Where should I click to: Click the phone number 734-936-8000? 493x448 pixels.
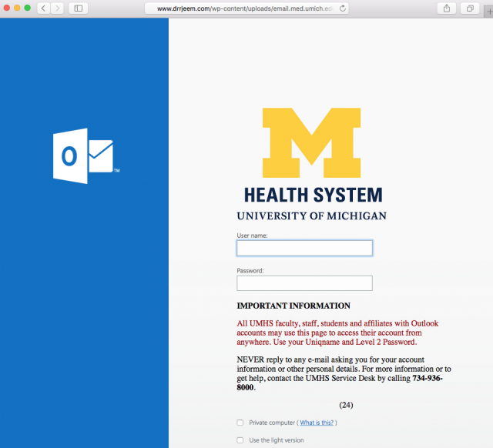coord(340,383)
